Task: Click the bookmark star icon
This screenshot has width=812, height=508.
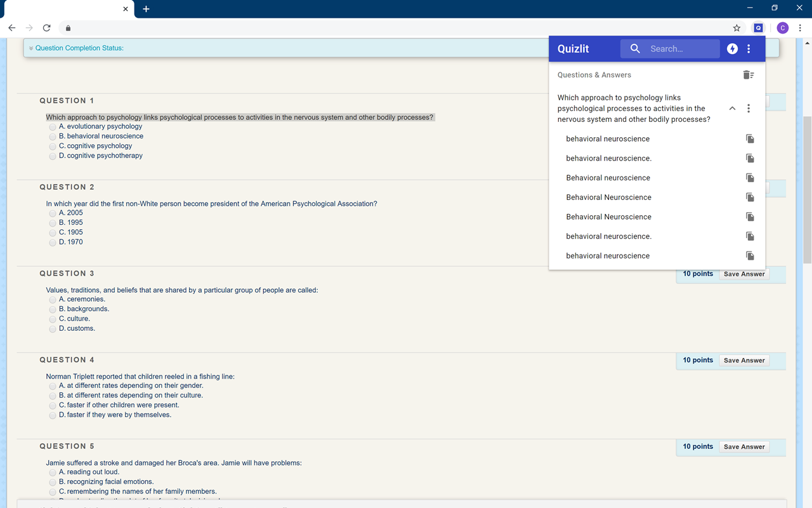Action: click(x=737, y=28)
